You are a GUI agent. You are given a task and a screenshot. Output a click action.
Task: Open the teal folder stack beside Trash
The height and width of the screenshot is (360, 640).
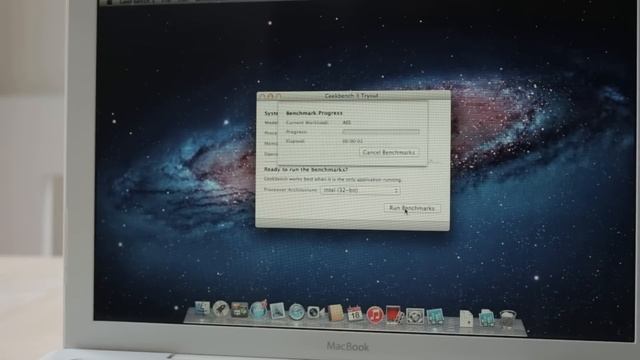click(487, 318)
